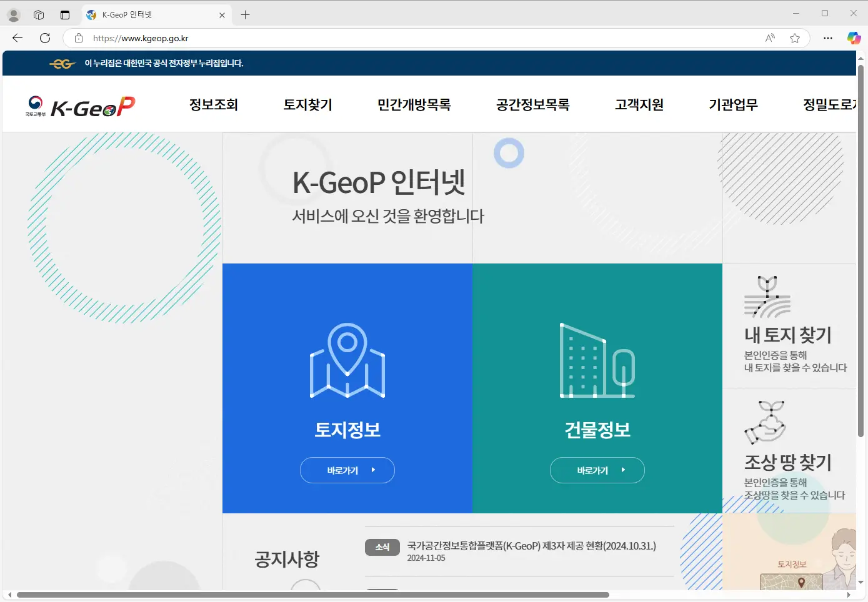Viewport: 868px width, 602px height.
Task: Click the building information icon
Action: 597,360
